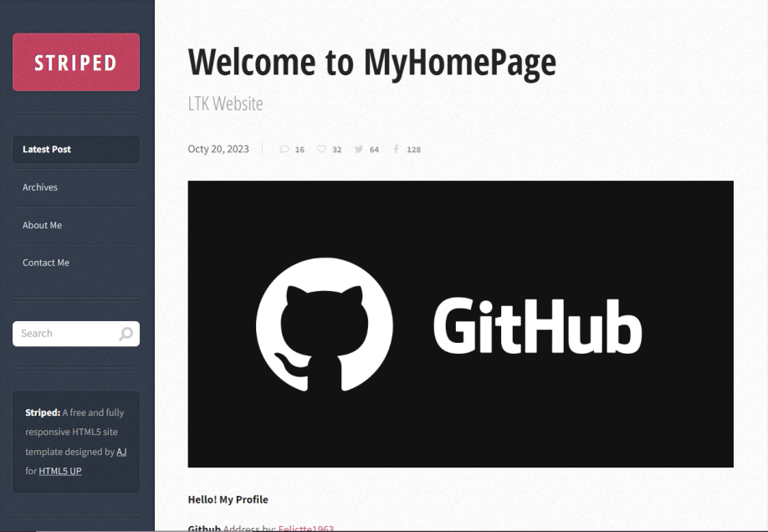Image resolution: width=768 pixels, height=532 pixels.
Task: Click the magnifier search icon
Action: (x=125, y=334)
